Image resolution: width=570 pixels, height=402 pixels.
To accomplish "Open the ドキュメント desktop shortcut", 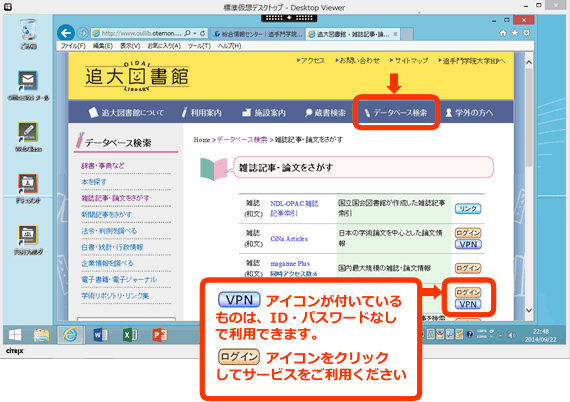I will (28, 188).
